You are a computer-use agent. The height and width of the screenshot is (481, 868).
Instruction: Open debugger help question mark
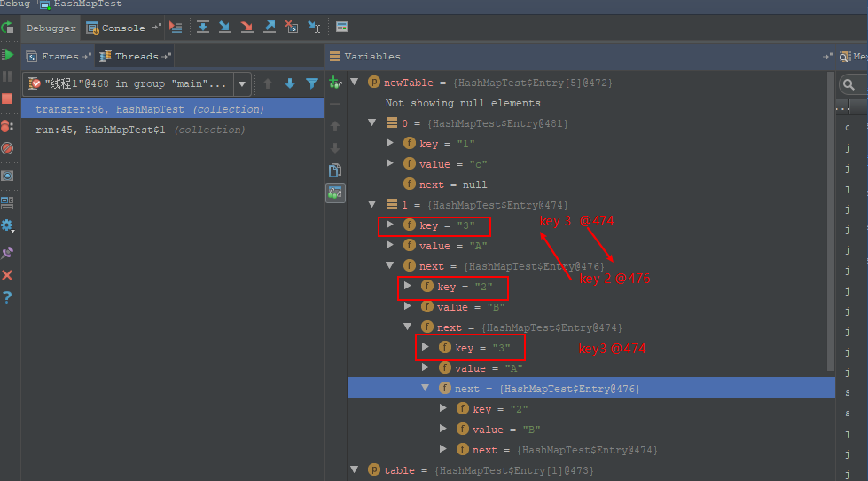point(7,297)
